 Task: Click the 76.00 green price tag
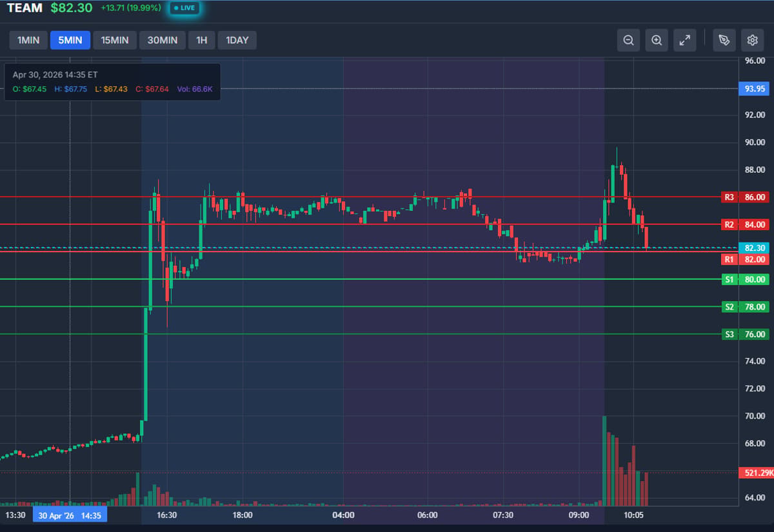click(755, 334)
